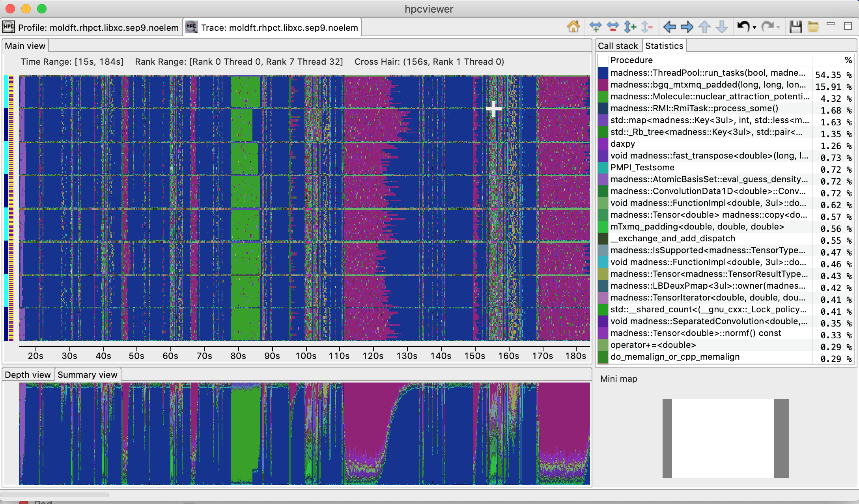Open a saved view configuration folder

tap(813, 27)
